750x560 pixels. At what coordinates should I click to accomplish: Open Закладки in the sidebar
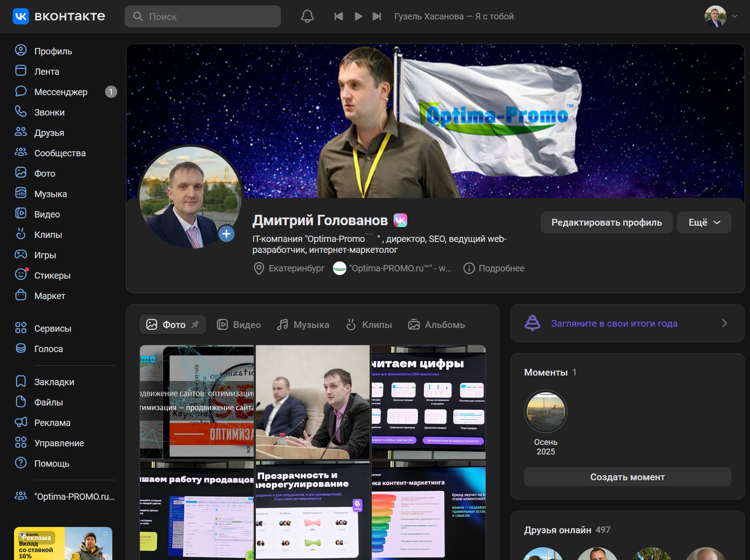point(54,381)
